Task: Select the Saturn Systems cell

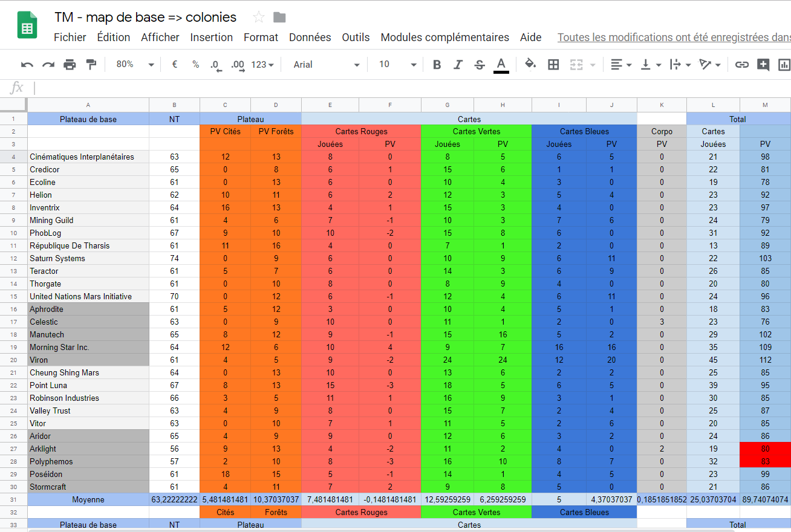Action: (x=88, y=258)
